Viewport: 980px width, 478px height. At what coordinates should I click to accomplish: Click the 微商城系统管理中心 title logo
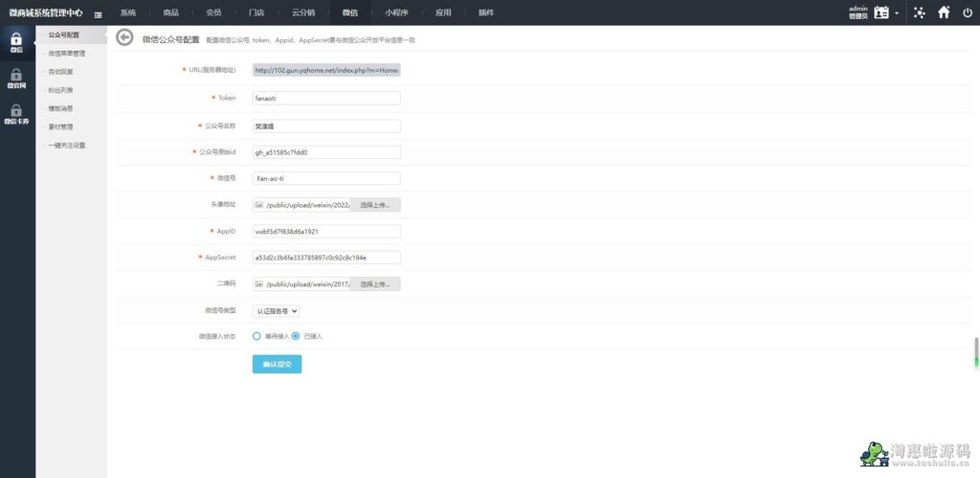click(46, 13)
